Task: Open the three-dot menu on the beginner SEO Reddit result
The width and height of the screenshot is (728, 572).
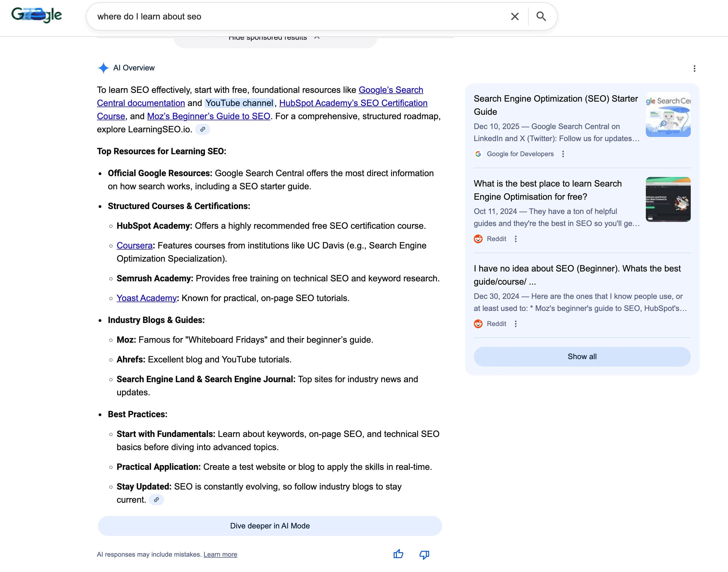Action: click(516, 324)
